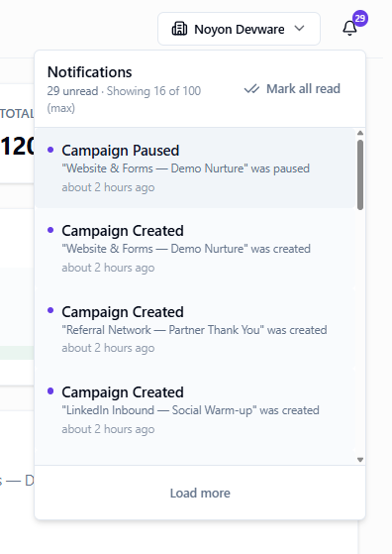Viewport: 392px width, 554px height.
Task: Click unread dot on first Campaign Created notification
Action: click(x=50, y=230)
